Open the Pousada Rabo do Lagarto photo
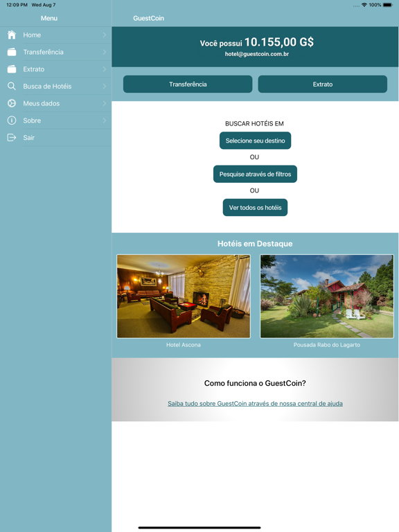This screenshot has height=532, width=399. click(x=327, y=296)
